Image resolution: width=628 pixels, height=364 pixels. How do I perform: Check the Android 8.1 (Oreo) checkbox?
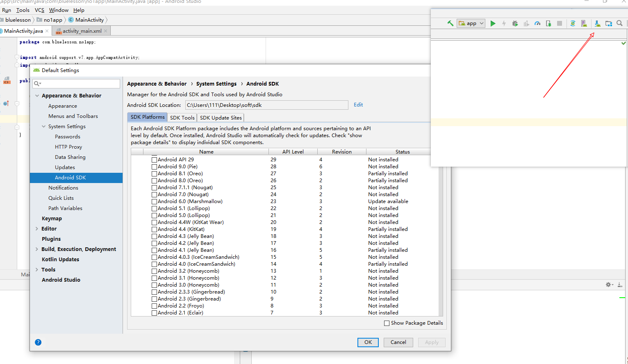point(155,174)
